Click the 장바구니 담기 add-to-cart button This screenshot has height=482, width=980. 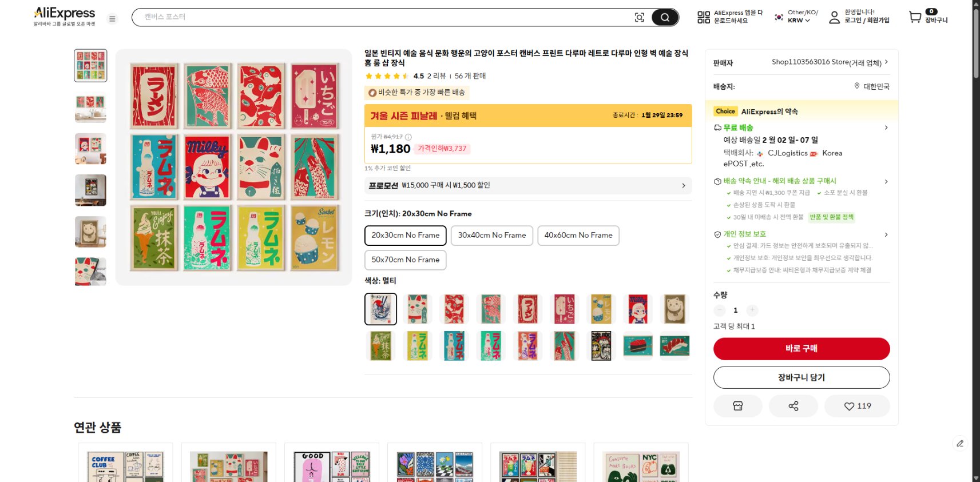[801, 377]
